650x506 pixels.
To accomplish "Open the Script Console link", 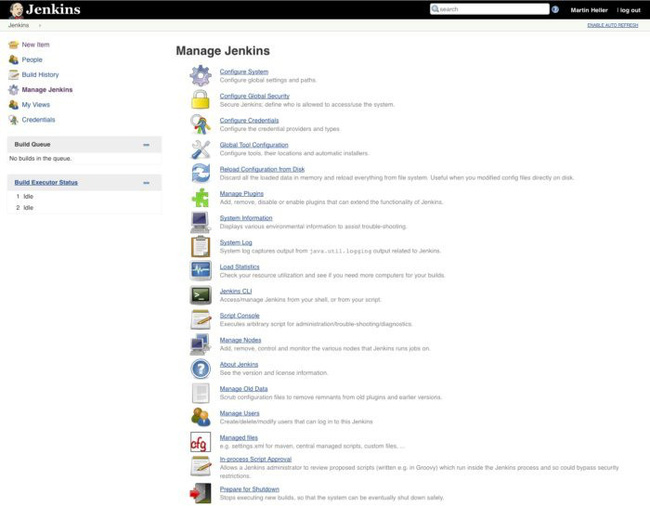I will tap(240, 315).
